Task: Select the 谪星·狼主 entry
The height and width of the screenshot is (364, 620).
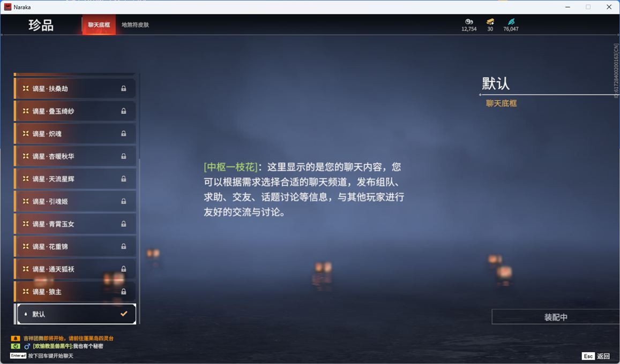Action: (x=76, y=291)
